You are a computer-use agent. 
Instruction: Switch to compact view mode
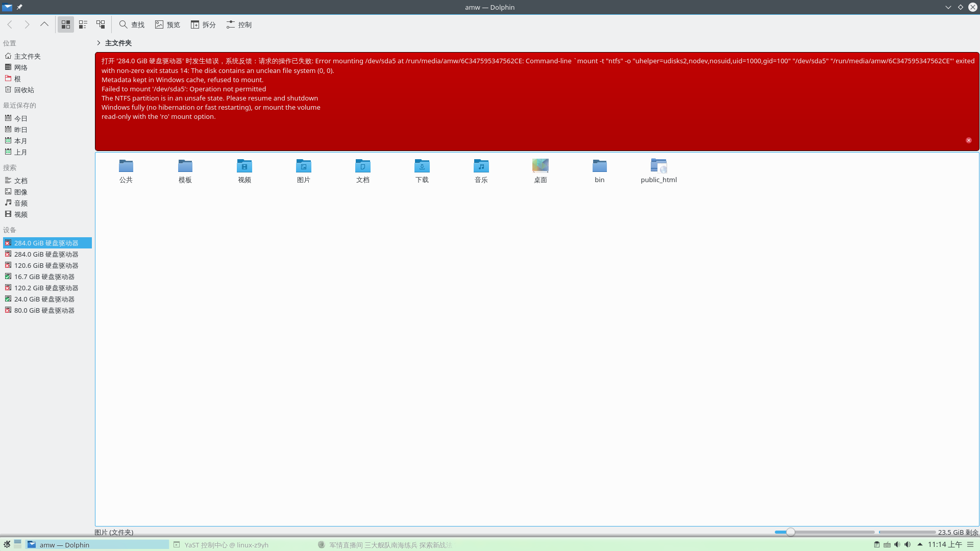click(x=83, y=24)
